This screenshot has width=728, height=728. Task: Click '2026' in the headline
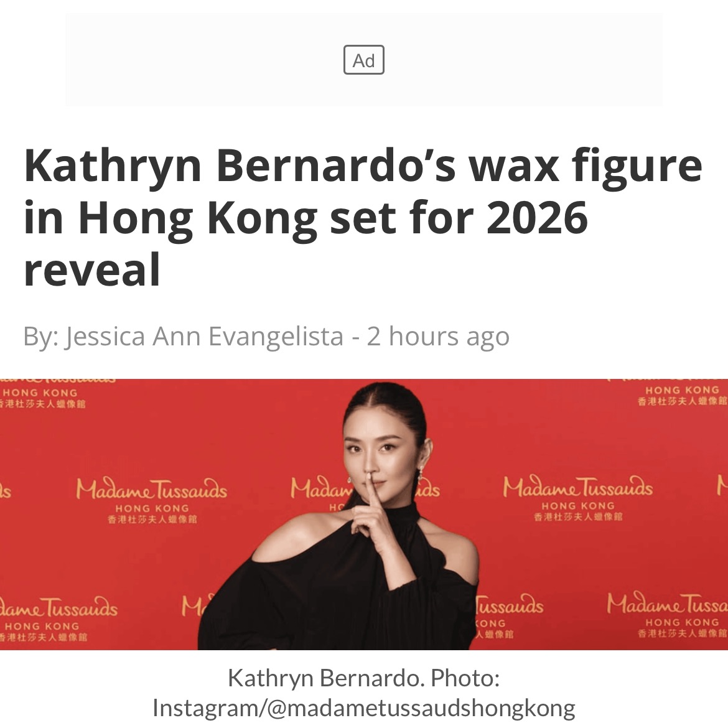click(537, 218)
